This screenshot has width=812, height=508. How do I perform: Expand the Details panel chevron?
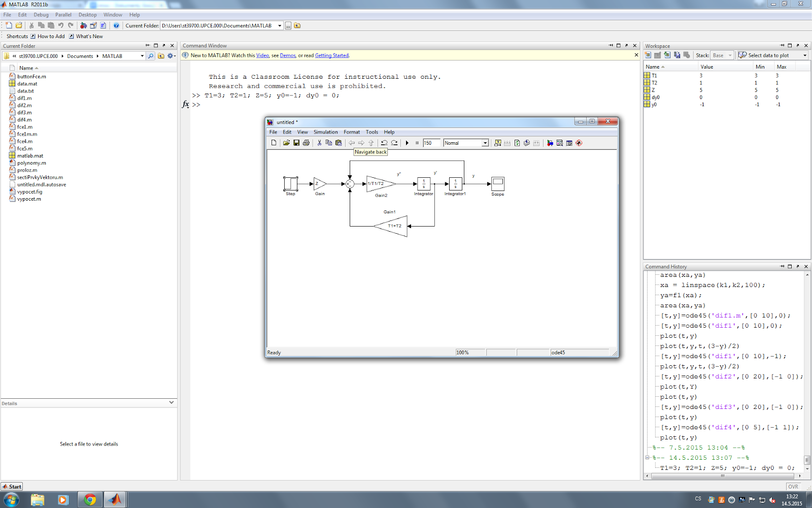point(172,402)
